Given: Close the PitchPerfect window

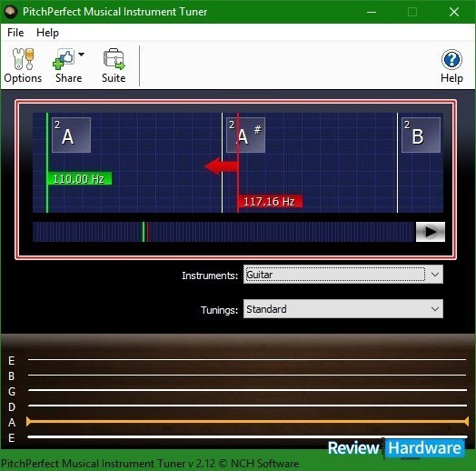Looking at the screenshot, I should point(454,12).
